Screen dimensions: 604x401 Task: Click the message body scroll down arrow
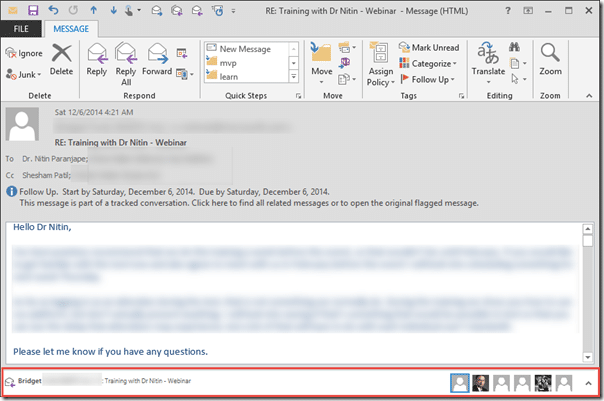(587, 355)
